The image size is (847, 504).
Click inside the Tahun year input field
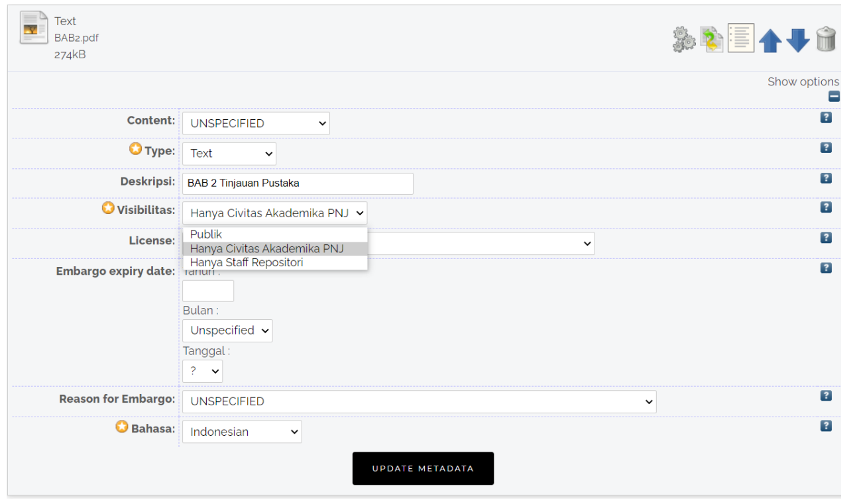pos(207,290)
